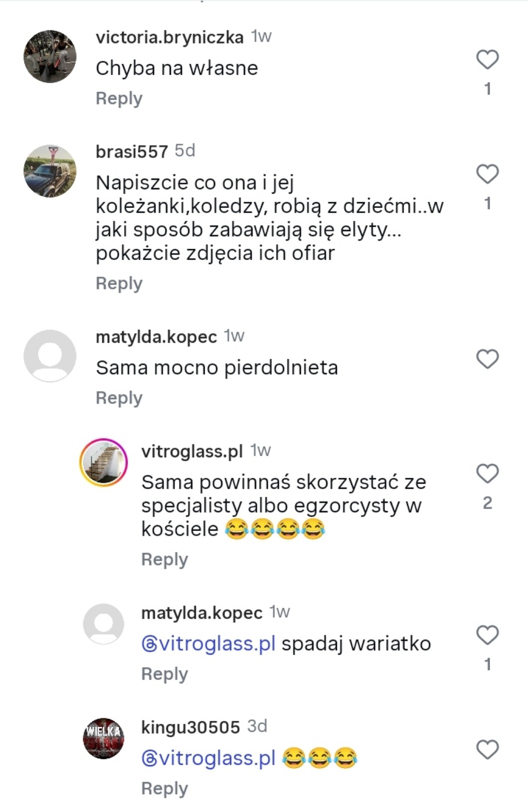Viewport: 528px width, 812px height.
Task: Reply to kingu30505's emoji comment
Action: tap(164, 789)
